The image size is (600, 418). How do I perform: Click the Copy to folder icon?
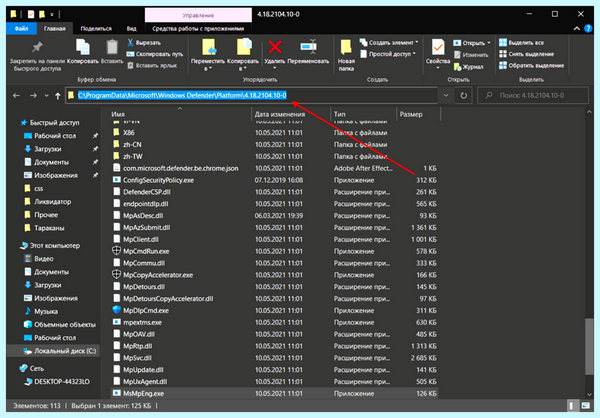point(243,47)
